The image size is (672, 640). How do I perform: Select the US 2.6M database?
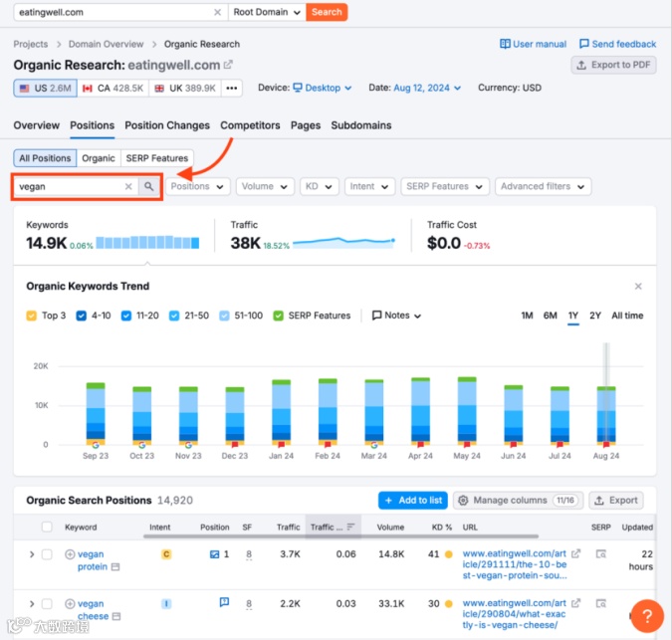coord(46,89)
